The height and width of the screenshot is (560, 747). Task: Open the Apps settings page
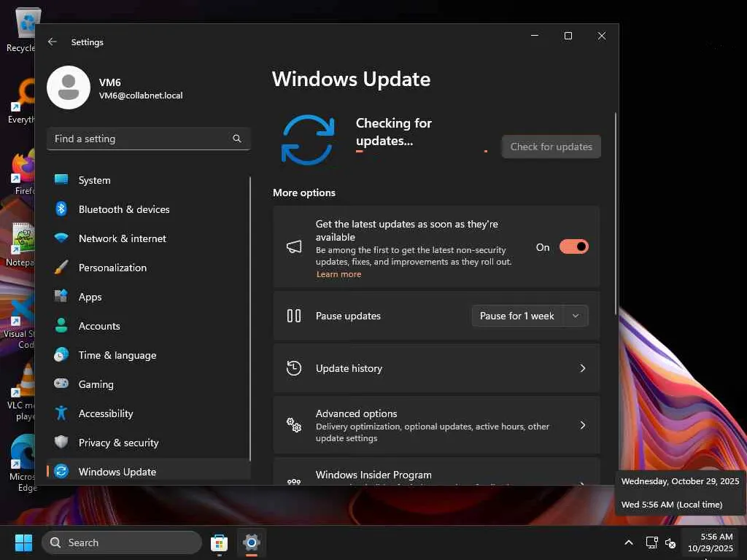(148, 297)
